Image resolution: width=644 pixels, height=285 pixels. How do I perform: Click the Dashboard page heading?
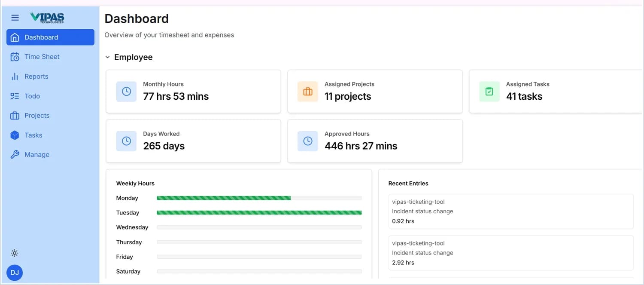[x=137, y=19]
